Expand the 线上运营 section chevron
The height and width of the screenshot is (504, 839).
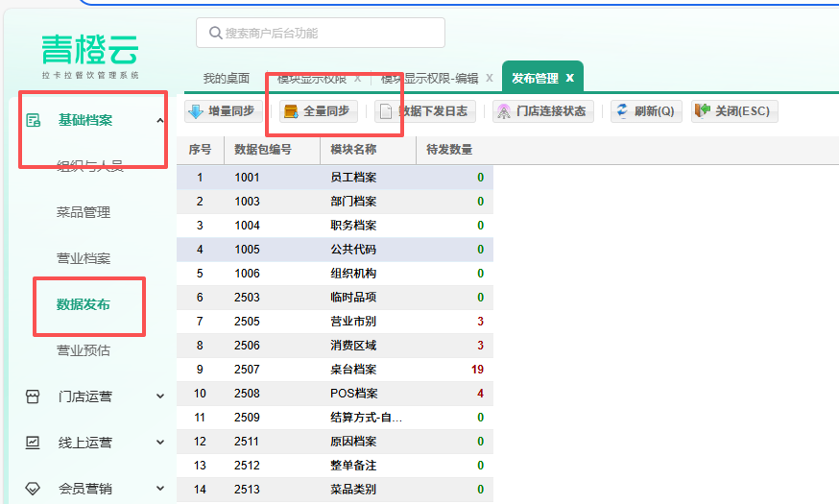point(160,443)
